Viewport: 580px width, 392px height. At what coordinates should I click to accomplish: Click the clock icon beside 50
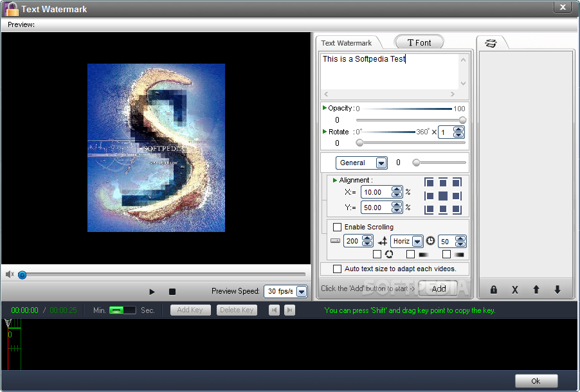(430, 241)
